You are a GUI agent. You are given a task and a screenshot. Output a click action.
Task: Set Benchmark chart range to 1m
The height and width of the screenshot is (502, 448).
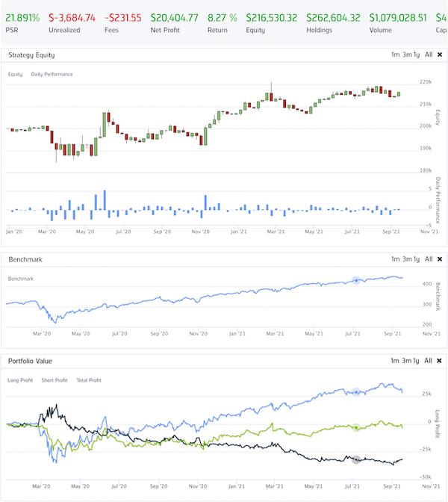point(395,259)
